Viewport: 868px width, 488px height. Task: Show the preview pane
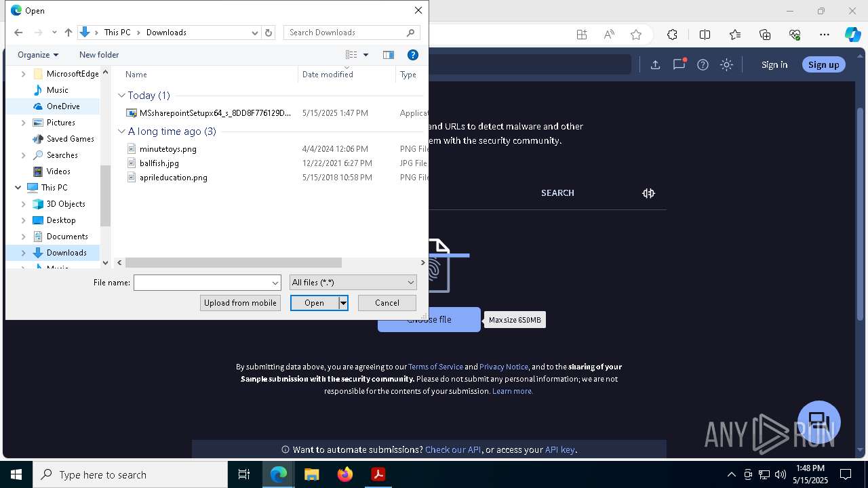pyautogui.click(x=389, y=55)
